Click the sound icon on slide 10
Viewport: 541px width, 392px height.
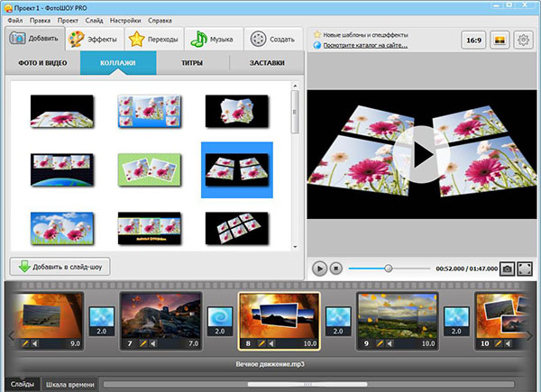508,343
